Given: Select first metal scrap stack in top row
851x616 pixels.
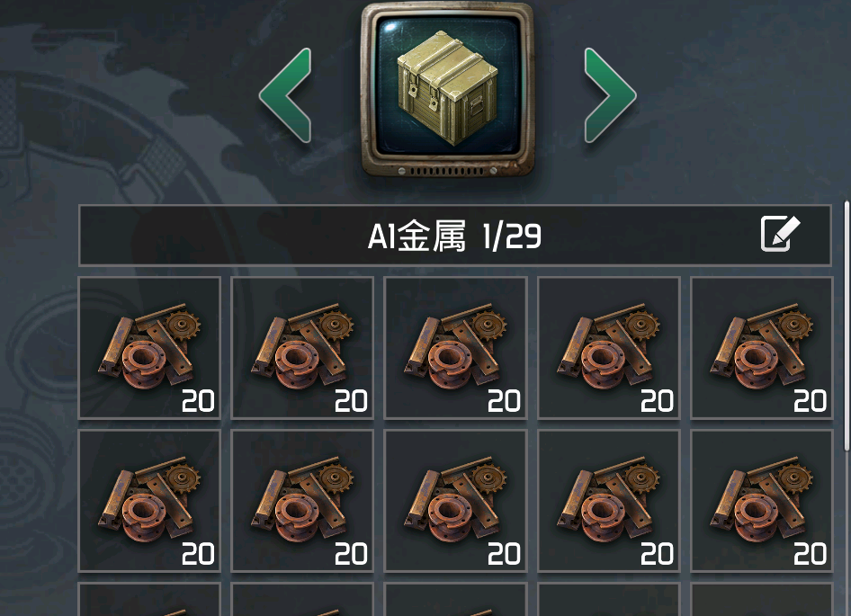Looking at the screenshot, I should pos(149,348).
